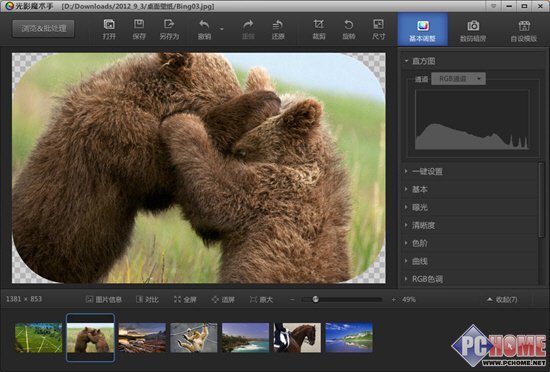Expand the 曲线 curves section

pos(470,261)
